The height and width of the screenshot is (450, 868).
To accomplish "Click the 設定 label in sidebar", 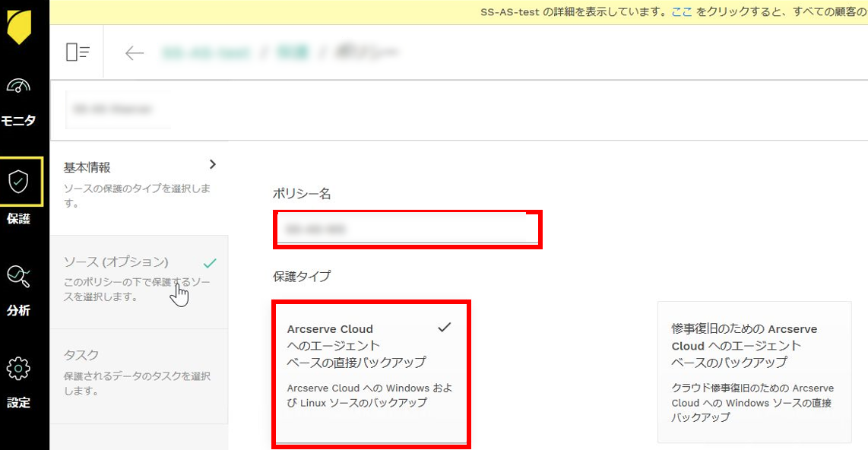I will 18,402.
